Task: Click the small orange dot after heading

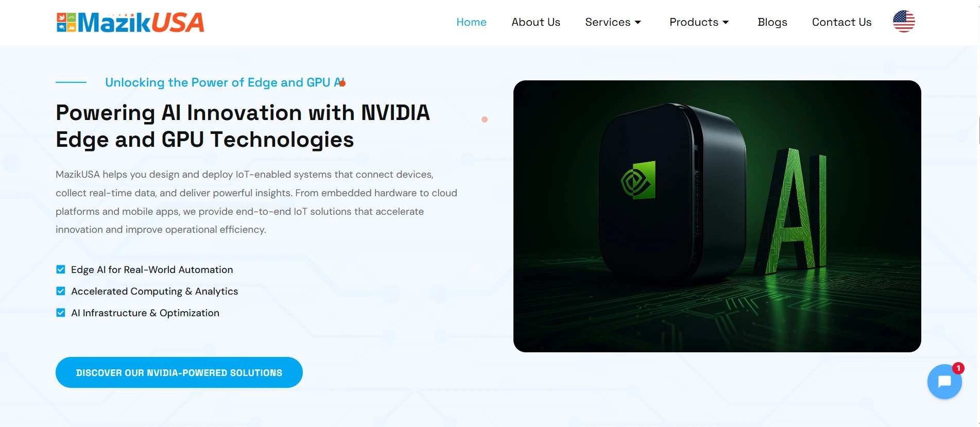Action: (x=342, y=83)
